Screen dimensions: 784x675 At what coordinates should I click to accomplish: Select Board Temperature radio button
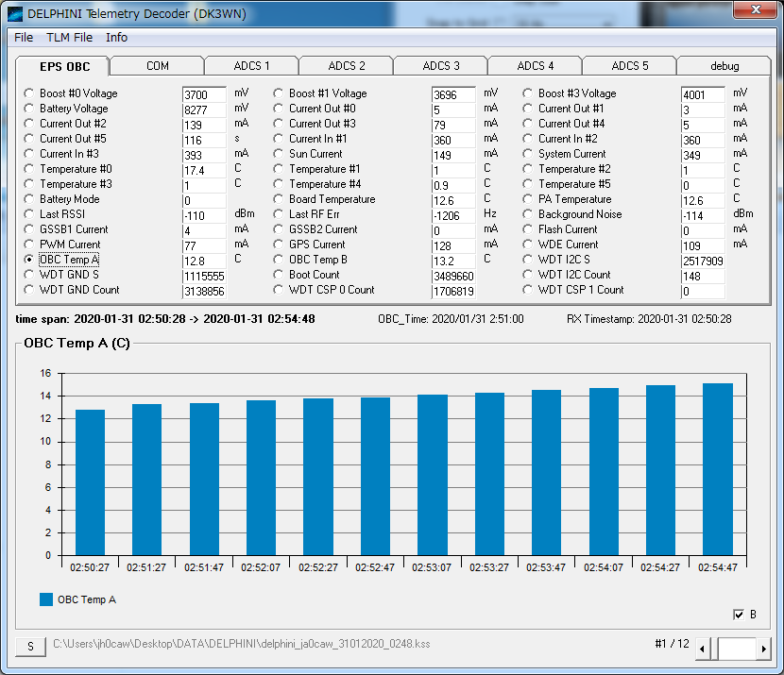(x=279, y=199)
